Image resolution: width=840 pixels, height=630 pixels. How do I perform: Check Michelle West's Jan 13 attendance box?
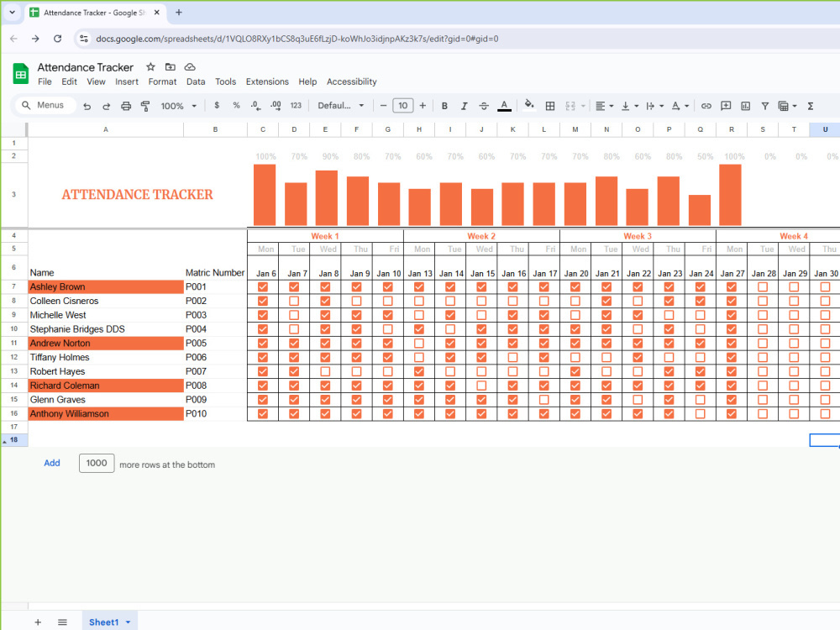point(419,315)
